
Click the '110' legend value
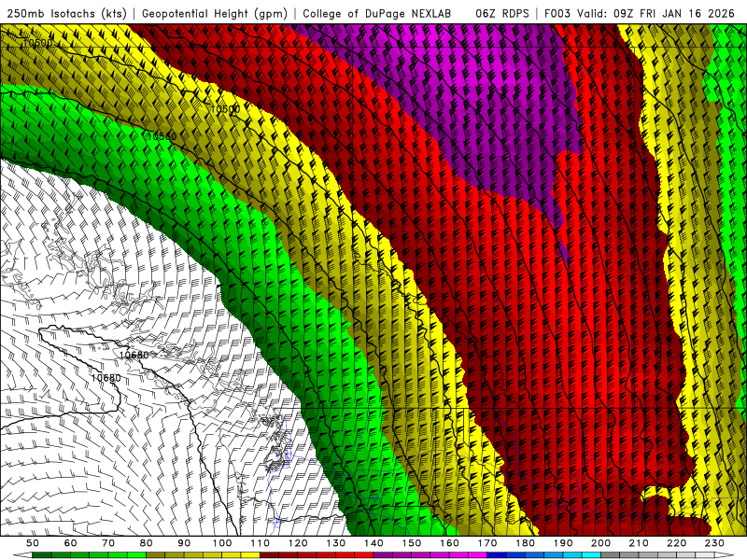(260, 543)
